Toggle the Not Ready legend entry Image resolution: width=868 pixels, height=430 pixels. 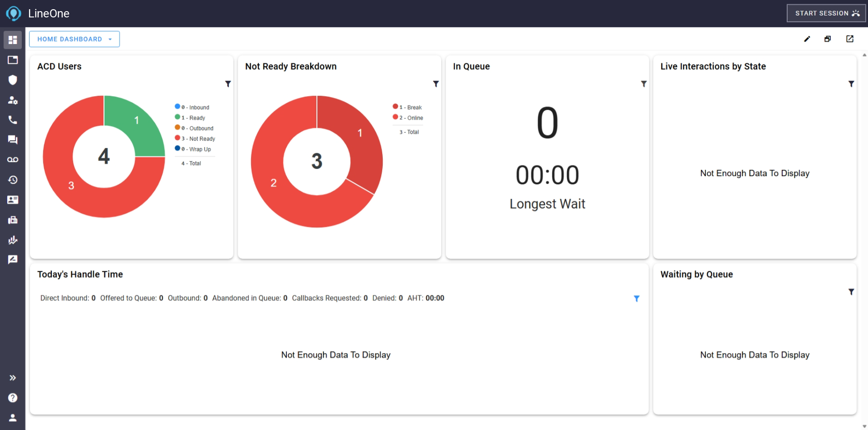tap(195, 138)
